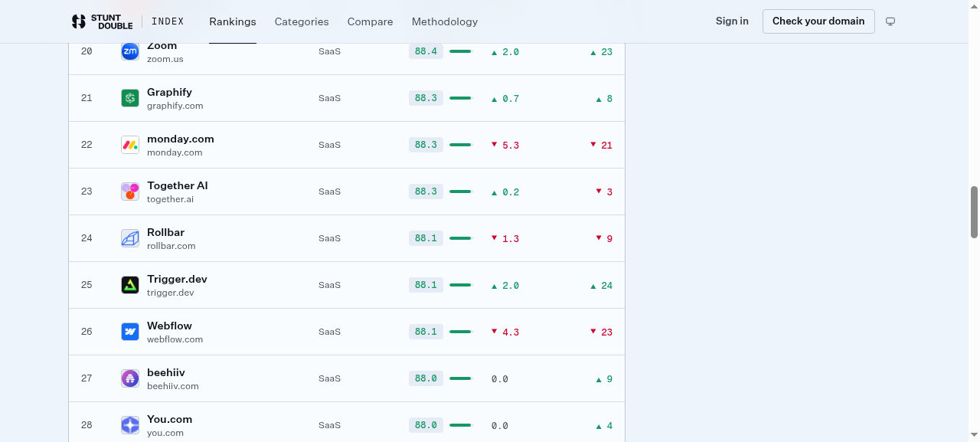
Task: Click beehiiv's 88.0 score badge
Action: click(x=426, y=378)
